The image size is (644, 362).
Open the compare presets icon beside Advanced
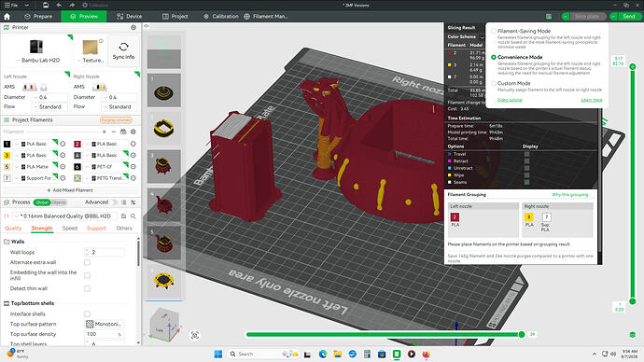click(133, 202)
